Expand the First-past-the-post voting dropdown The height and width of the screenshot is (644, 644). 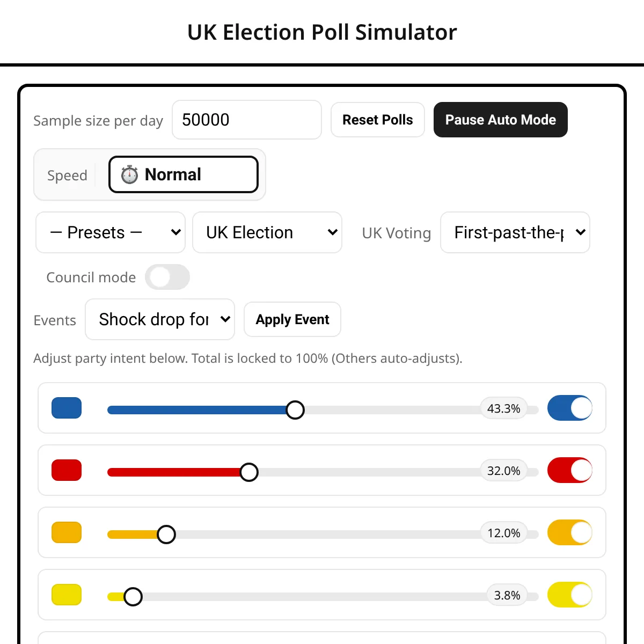[x=515, y=232]
